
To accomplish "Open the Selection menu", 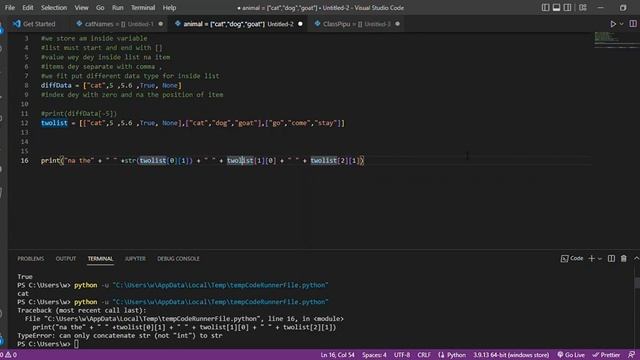I will (53, 8).
